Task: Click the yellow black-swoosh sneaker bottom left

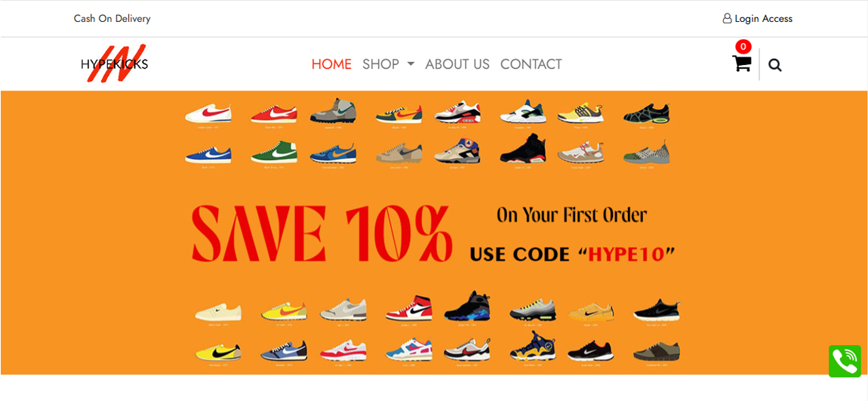Action: coord(218,352)
